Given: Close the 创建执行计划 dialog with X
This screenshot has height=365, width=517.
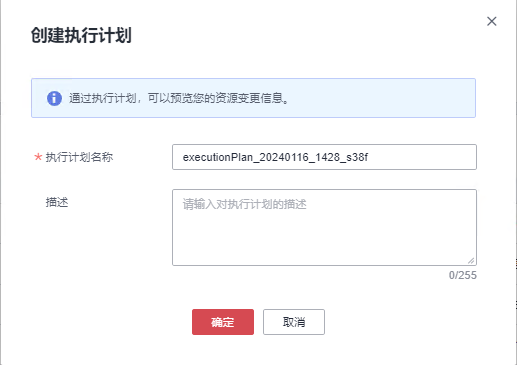Looking at the screenshot, I should click(x=492, y=21).
